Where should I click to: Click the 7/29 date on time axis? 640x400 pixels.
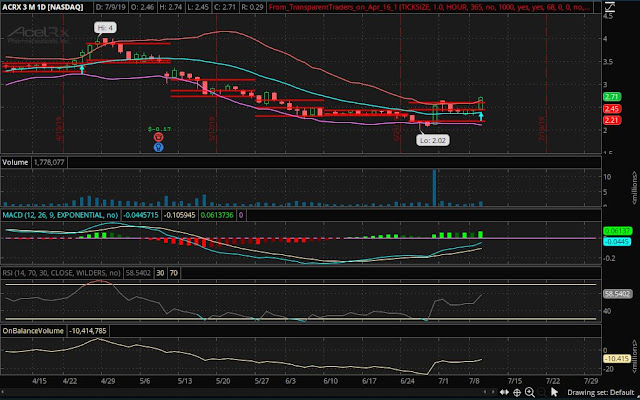point(591,381)
